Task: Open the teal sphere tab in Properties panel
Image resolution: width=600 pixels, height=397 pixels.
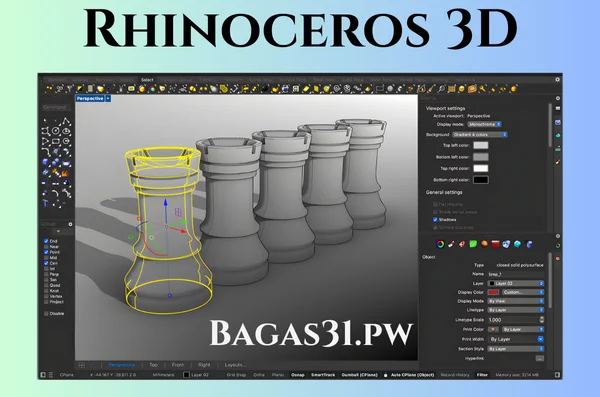Action: click(x=517, y=244)
